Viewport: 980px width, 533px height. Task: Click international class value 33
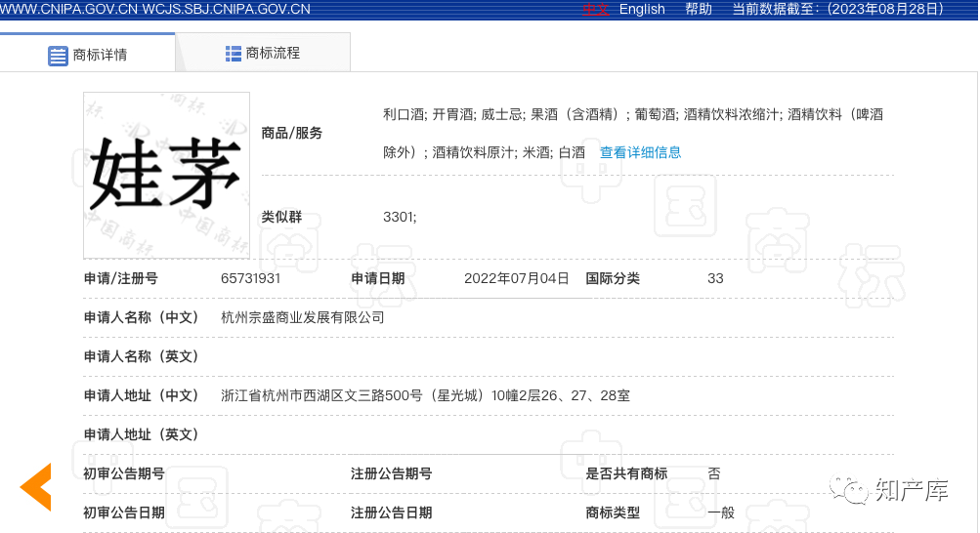[715, 278]
